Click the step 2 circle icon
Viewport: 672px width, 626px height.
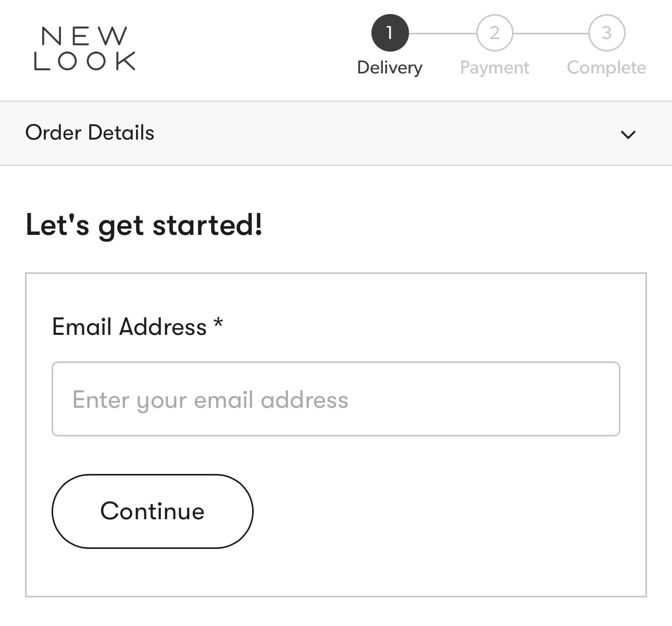pos(494,33)
